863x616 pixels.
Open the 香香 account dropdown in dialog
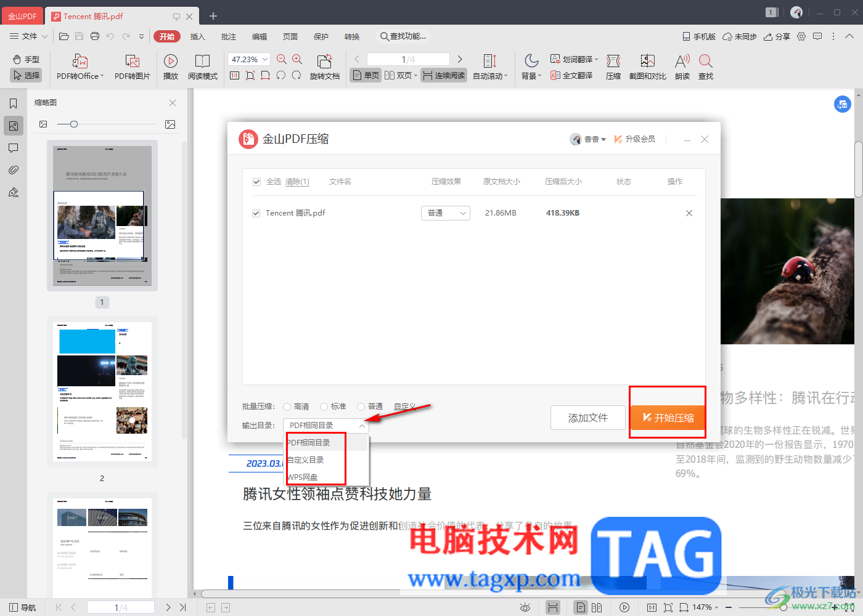[588, 139]
